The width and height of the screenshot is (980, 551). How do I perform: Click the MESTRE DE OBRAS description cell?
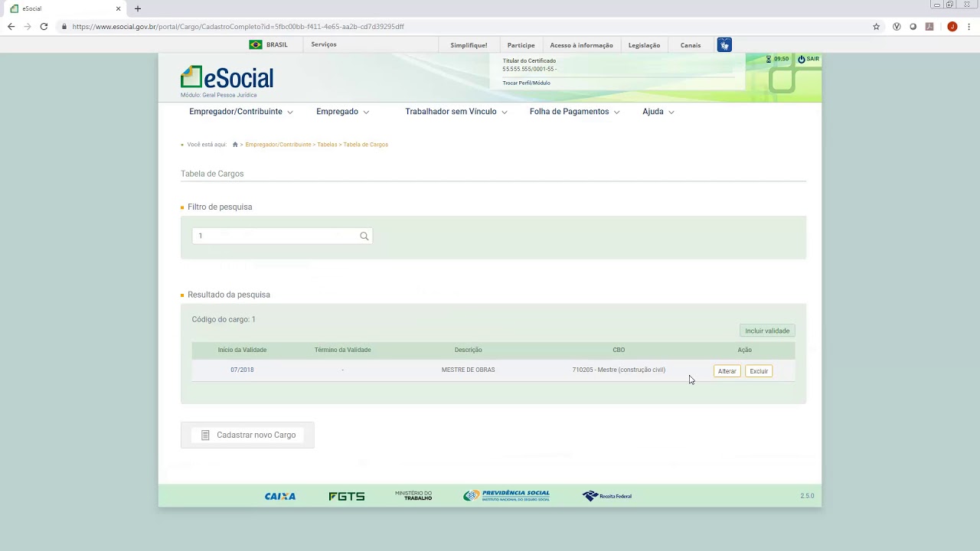point(468,370)
